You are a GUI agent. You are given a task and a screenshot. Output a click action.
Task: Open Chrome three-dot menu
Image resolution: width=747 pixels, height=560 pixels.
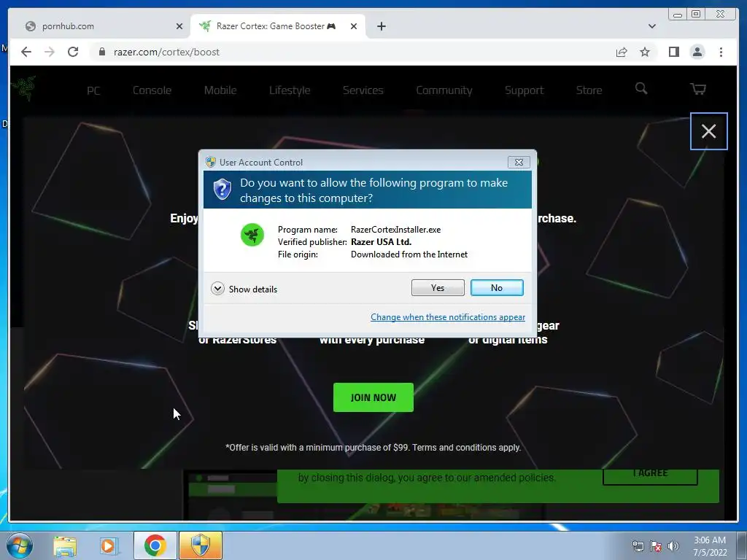pyautogui.click(x=721, y=52)
